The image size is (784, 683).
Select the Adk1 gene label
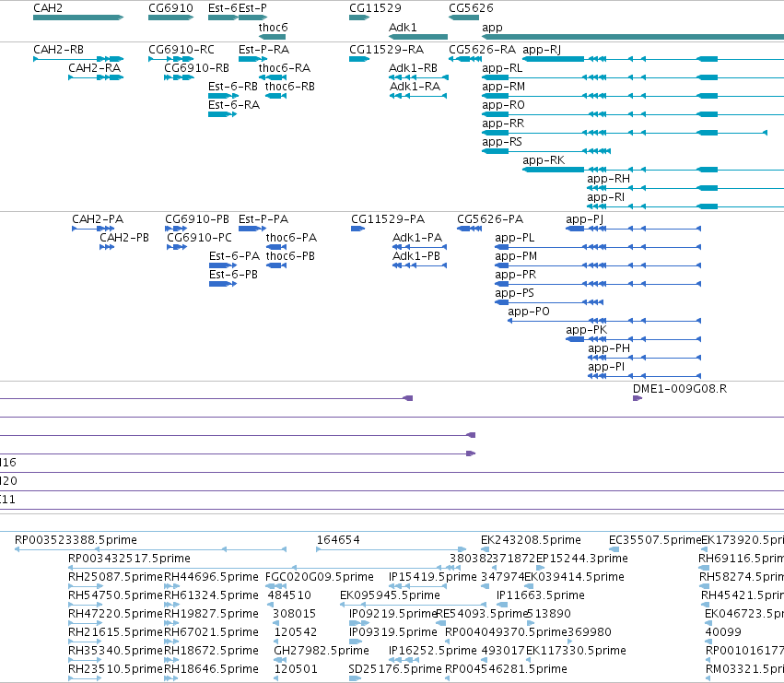point(403,27)
